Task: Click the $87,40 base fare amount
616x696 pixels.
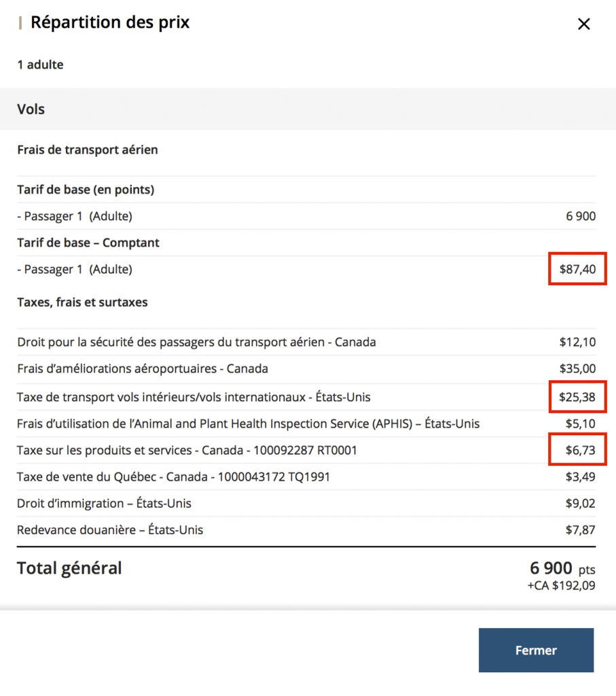Action: tap(577, 269)
